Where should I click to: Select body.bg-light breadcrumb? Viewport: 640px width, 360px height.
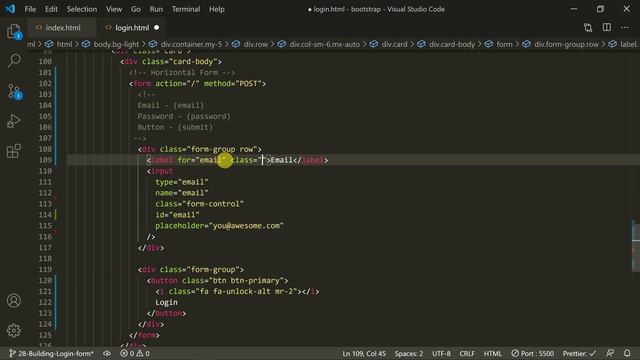click(116, 44)
